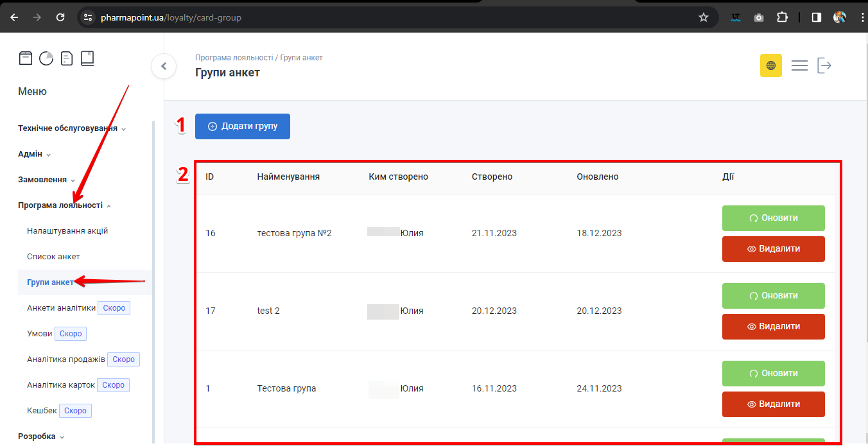
Task: Go to Список анкет menu item
Action: tap(53, 257)
